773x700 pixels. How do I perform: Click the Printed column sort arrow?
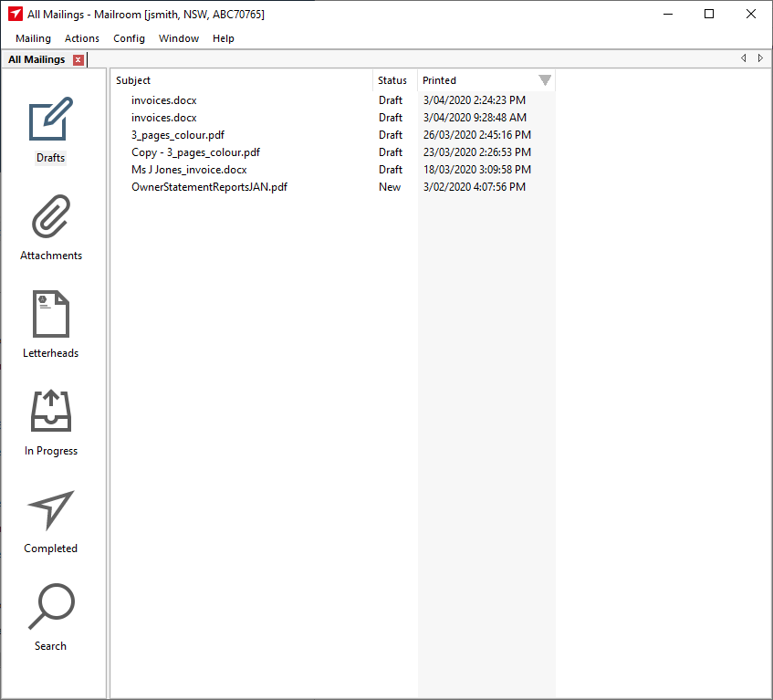click(x=545, y=80)
